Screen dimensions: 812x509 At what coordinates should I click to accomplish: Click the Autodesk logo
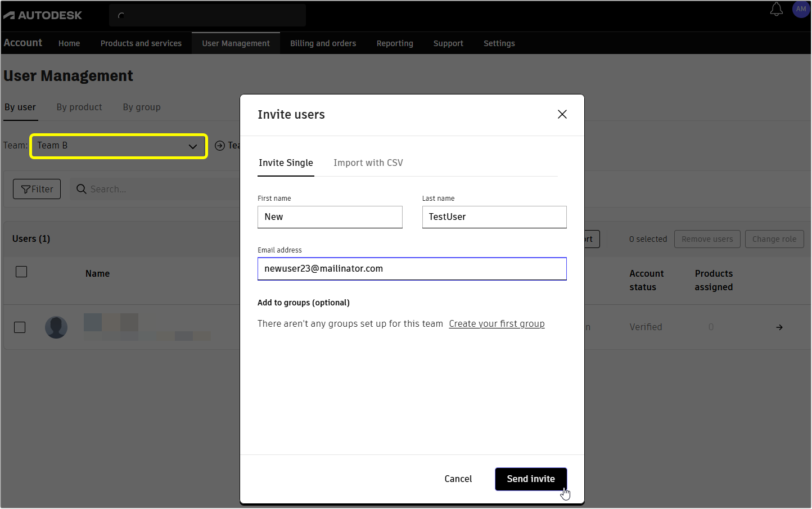tap(43, 15)
